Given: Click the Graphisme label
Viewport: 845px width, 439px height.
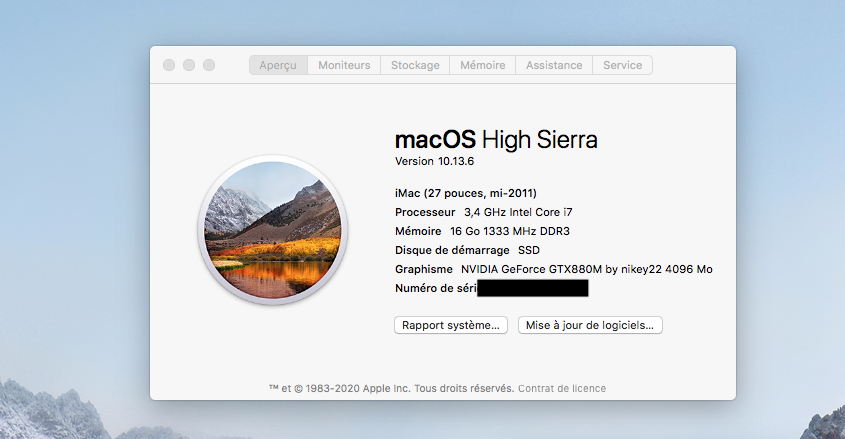Looking at the screenshot, I should click(x=424, y=269).
